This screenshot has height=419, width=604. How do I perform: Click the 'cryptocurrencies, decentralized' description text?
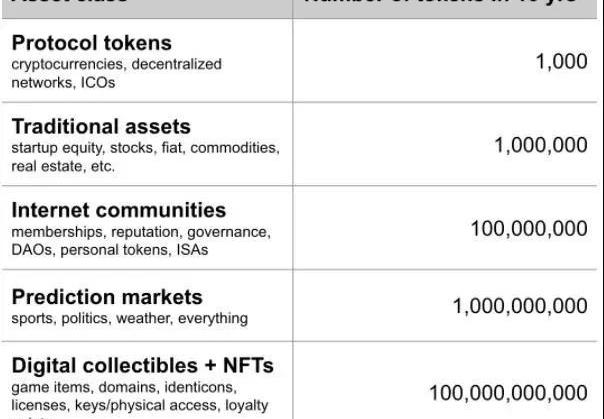(x=117, y=64)
